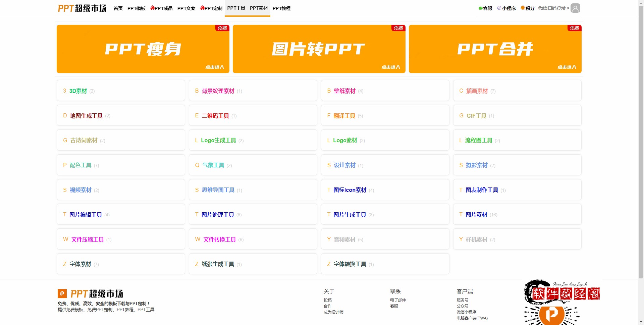This screenshot has width=644, height=325.
Task: Click the footer orange PPT logo icon
Action: pyautogui.click(x=62, y=294)
